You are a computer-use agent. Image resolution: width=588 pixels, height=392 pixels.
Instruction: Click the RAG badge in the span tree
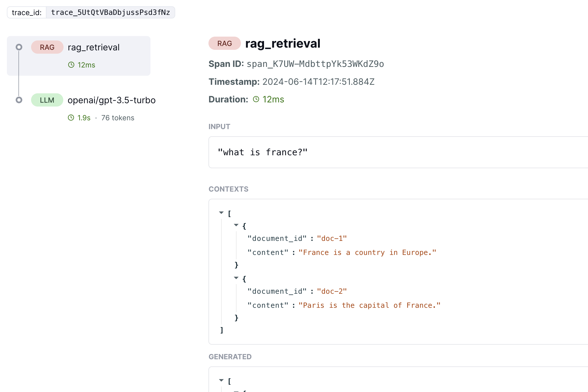(47, 47)
